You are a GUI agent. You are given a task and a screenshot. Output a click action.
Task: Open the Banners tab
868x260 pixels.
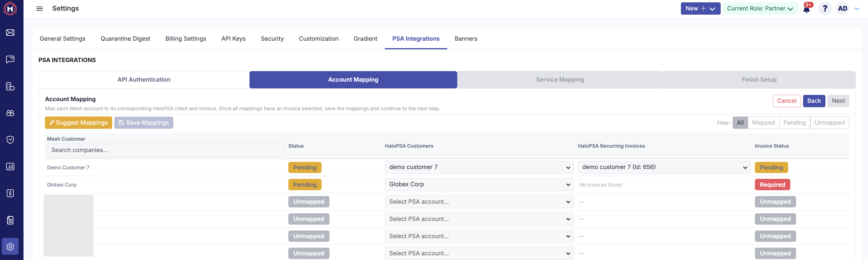tap(466, 39)
